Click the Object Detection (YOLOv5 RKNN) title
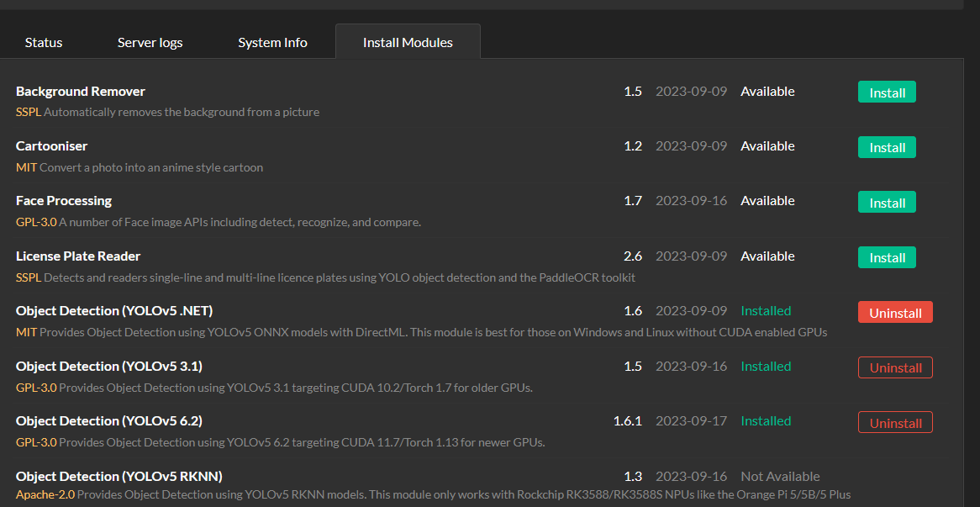The width and height of the screenshot is (980, 507). (119, 476)
